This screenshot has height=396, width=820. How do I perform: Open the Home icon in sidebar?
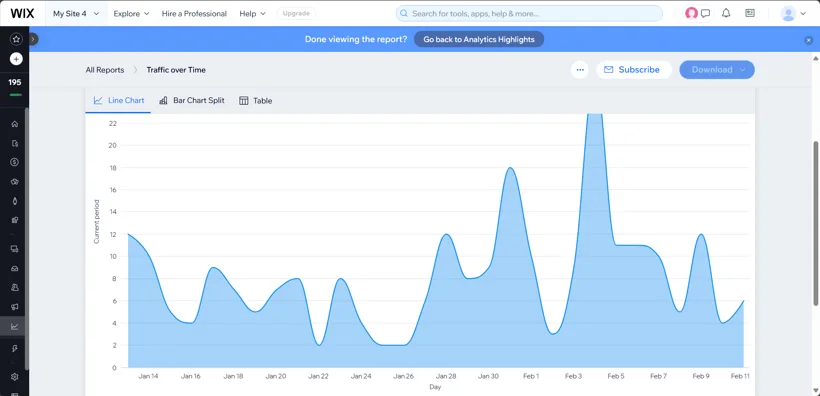(15, 124)
